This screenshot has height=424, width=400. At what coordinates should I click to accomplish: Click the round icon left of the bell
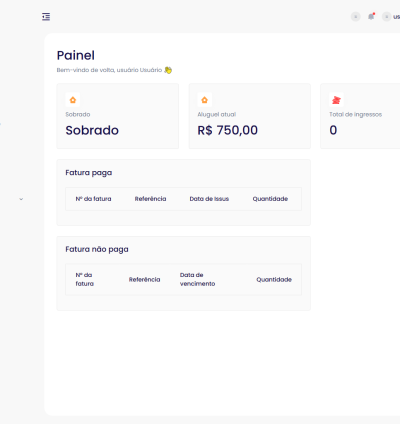pos(356,16)
